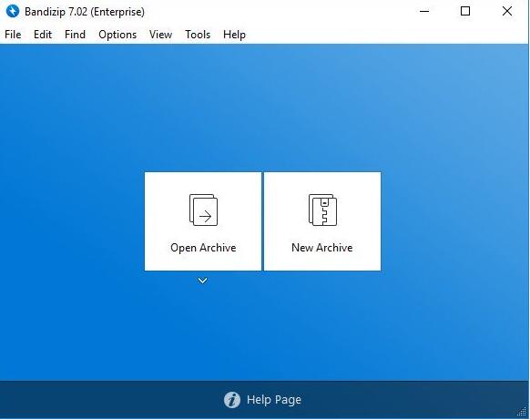Image resolution: width=530 pixels, height=420 pixels.
Task: Click the New Archive zipper icon
Action: click(322, 210)
